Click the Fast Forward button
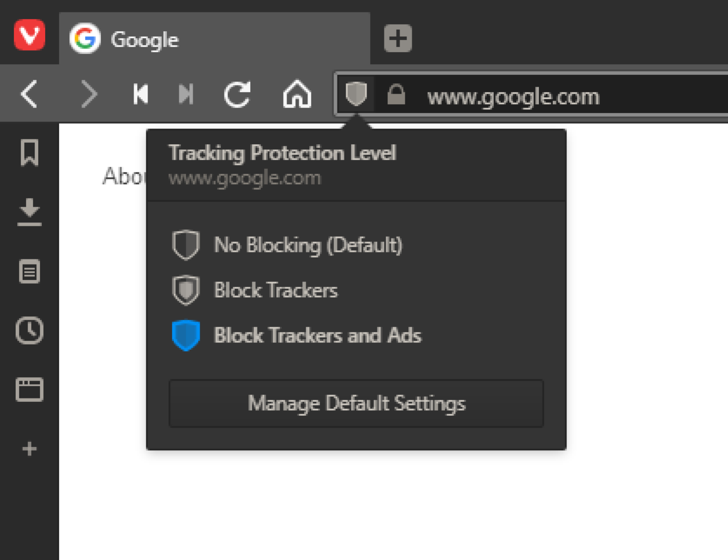The image size is (728, 560). [186, 94]
